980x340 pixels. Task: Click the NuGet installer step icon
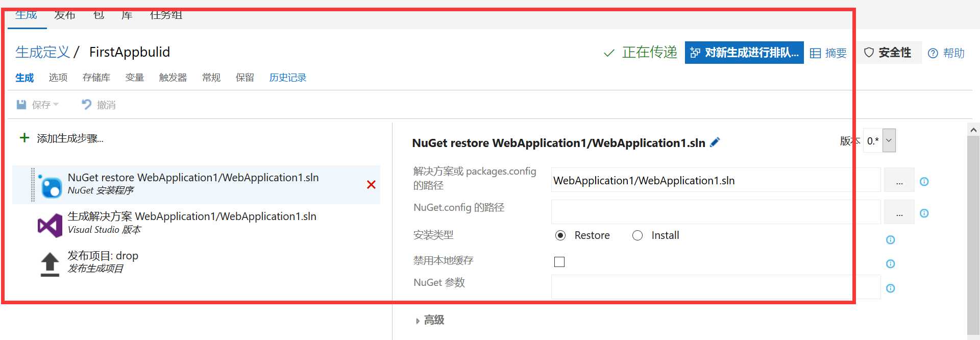click(51, 186)
